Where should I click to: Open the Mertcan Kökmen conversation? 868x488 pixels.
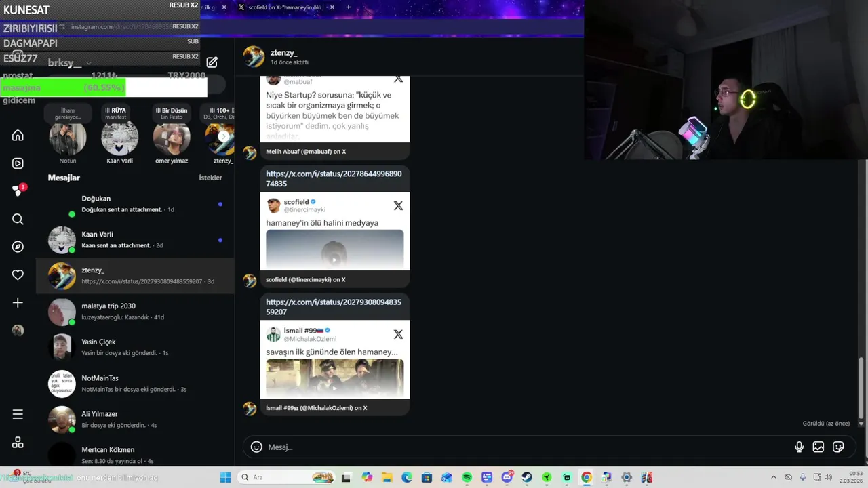click(136, 455)
